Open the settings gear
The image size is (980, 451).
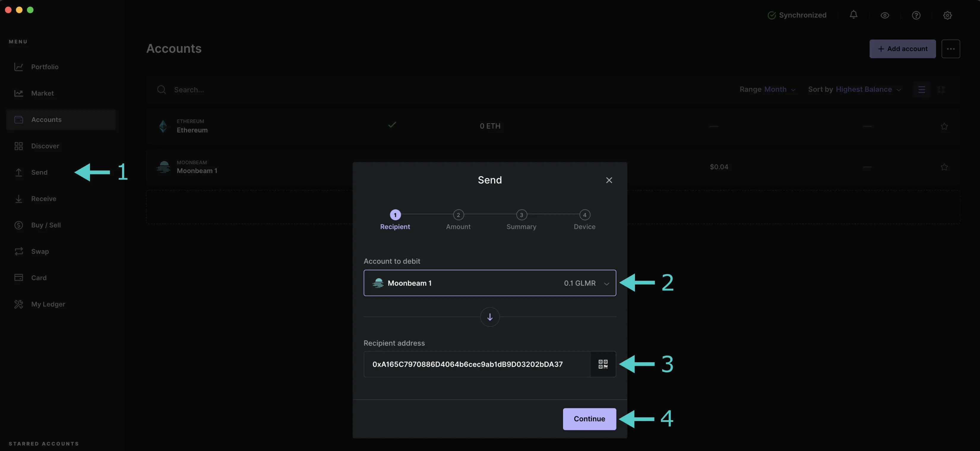point(947,15)
